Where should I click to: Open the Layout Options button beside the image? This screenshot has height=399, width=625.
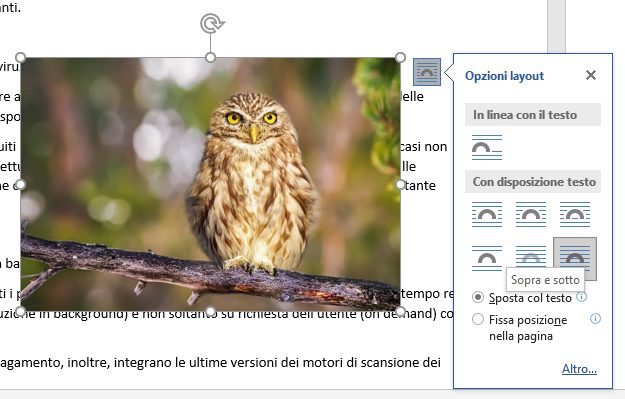426,72
